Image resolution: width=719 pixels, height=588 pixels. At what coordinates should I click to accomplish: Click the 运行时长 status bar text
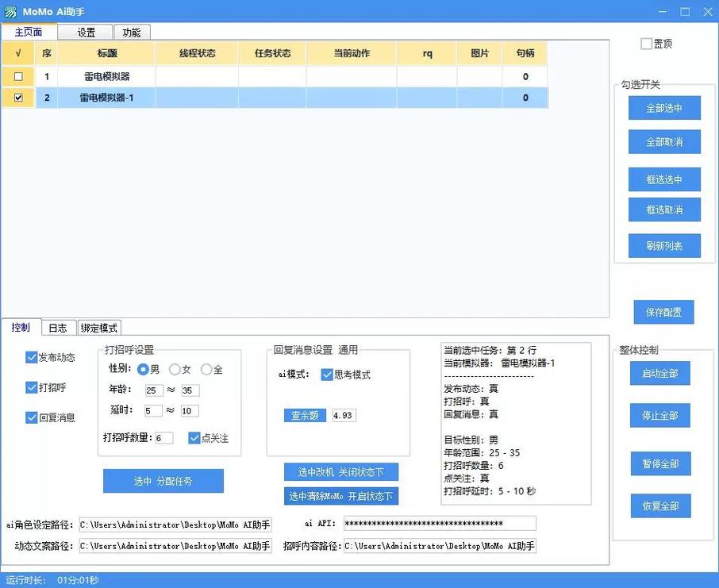click(52, 580)
